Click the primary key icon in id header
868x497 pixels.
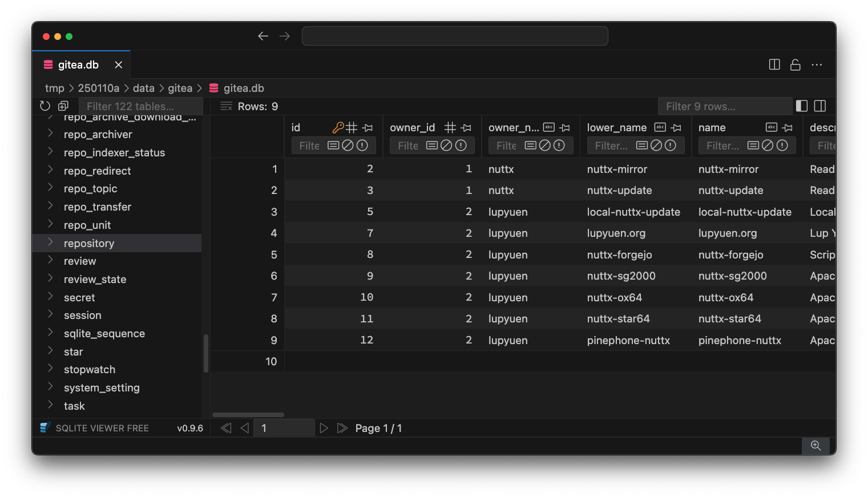coord(338,128)
